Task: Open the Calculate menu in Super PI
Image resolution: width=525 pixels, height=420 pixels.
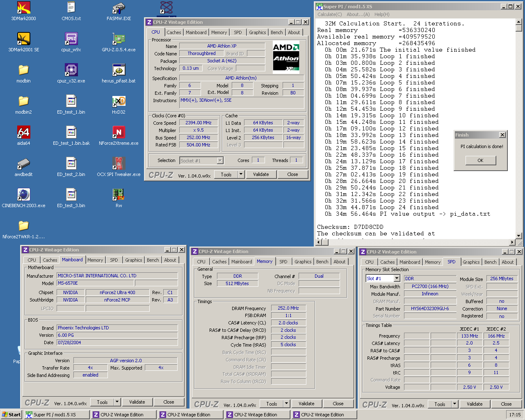Action: pos(329,14)
